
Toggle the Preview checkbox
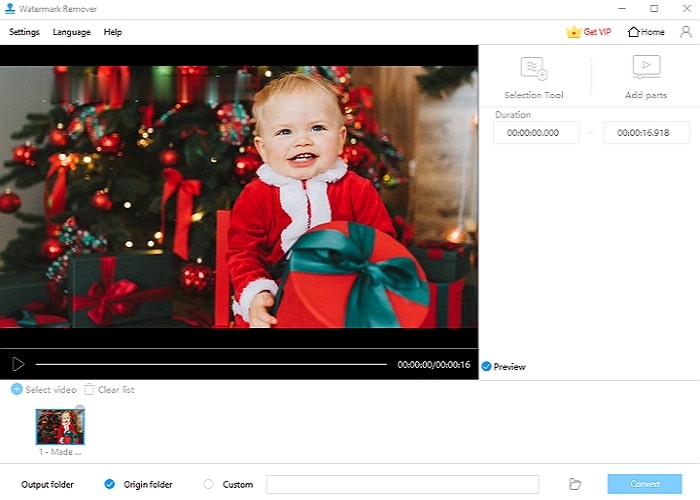click(487, 367)
